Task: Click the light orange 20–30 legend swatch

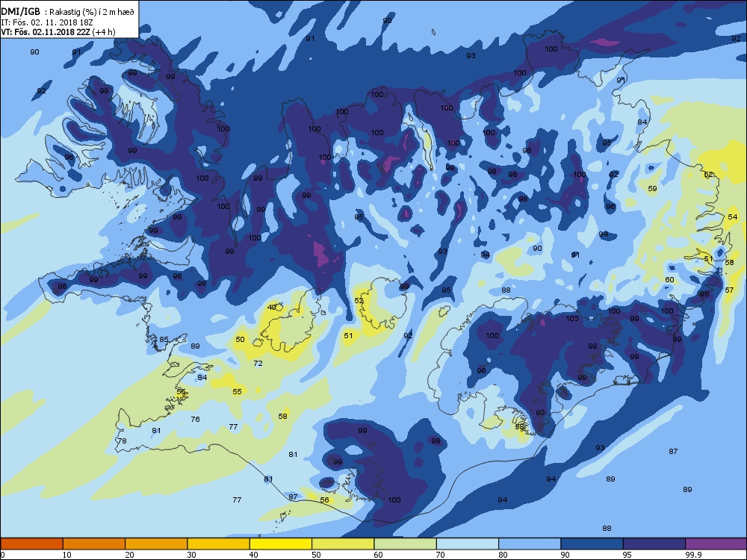Action: (156, 544)
